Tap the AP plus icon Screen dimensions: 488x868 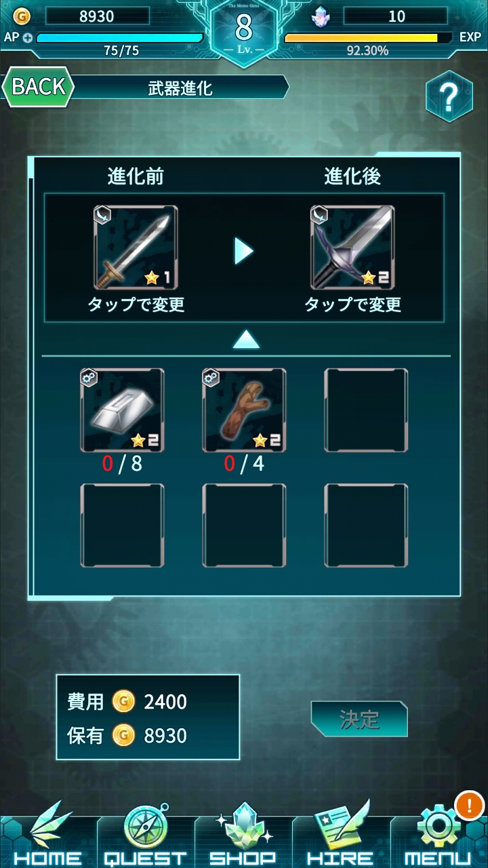point(27,37)
